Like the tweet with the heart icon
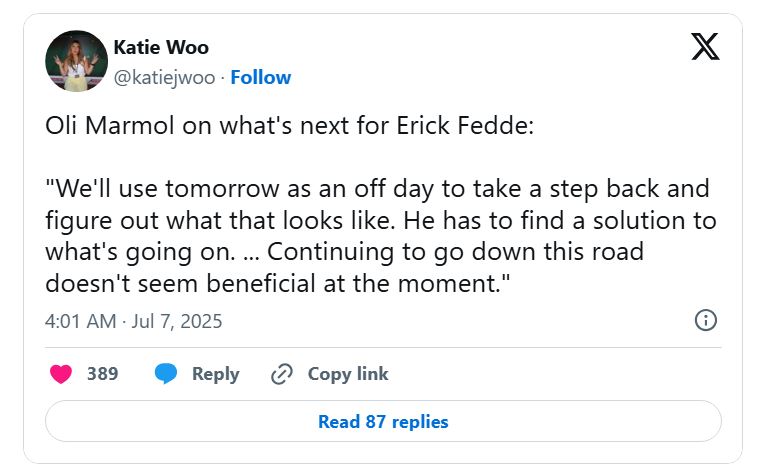759x470 pixels. point(62,374)
